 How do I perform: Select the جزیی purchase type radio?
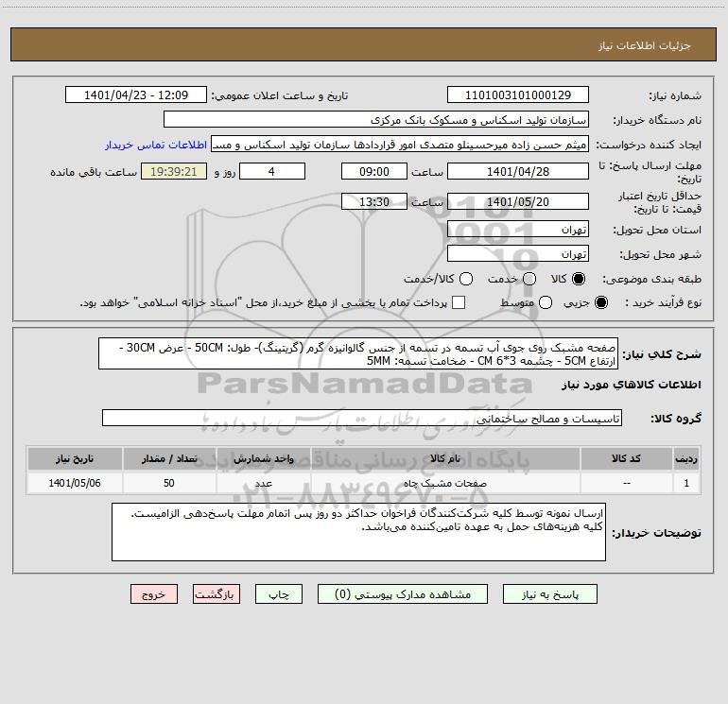(600, 302)
